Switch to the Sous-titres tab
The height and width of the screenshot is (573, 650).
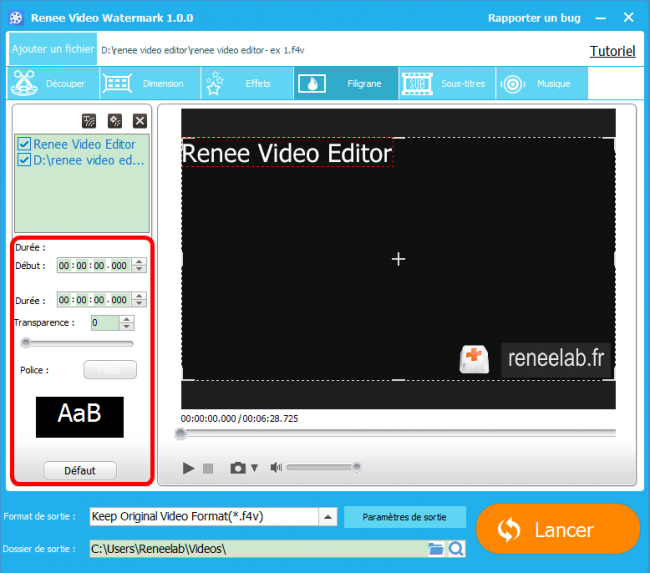pyautogui.click(x=447, y=83)
